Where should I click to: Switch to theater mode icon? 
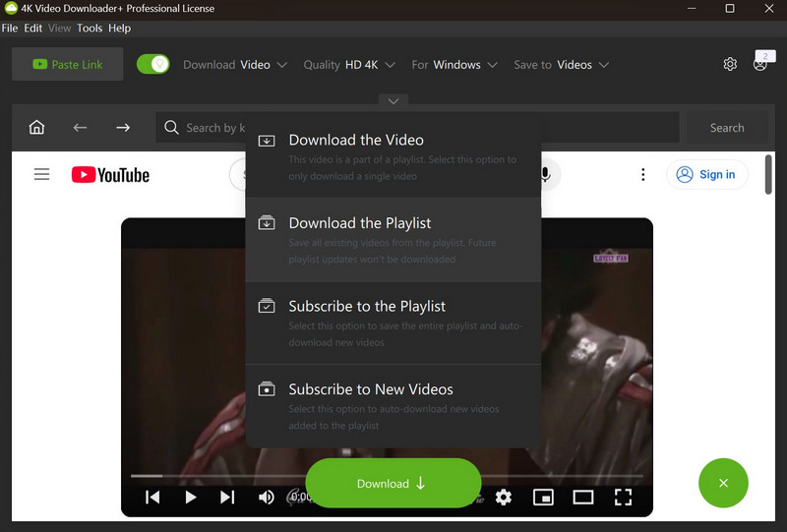pos(583,497)
